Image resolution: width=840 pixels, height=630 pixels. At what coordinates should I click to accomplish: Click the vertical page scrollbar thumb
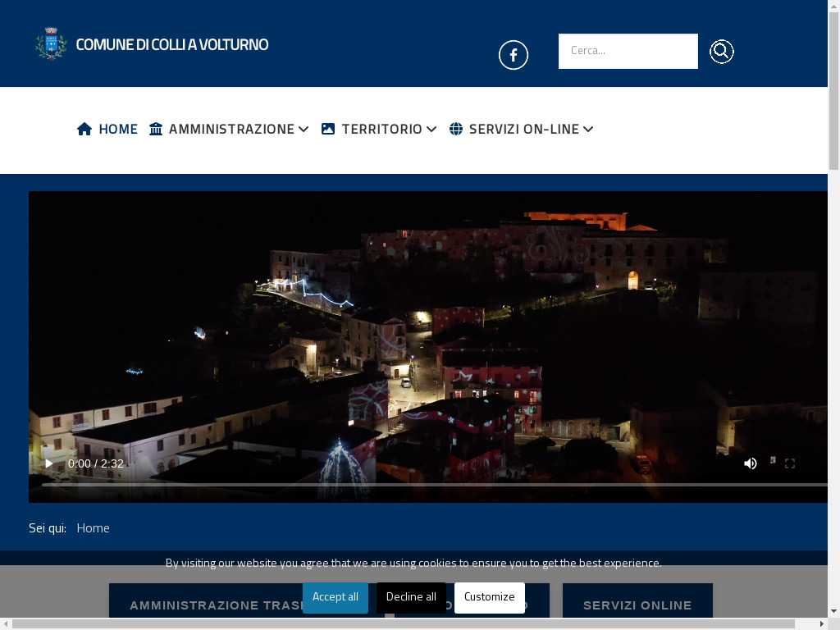[833, 91]
